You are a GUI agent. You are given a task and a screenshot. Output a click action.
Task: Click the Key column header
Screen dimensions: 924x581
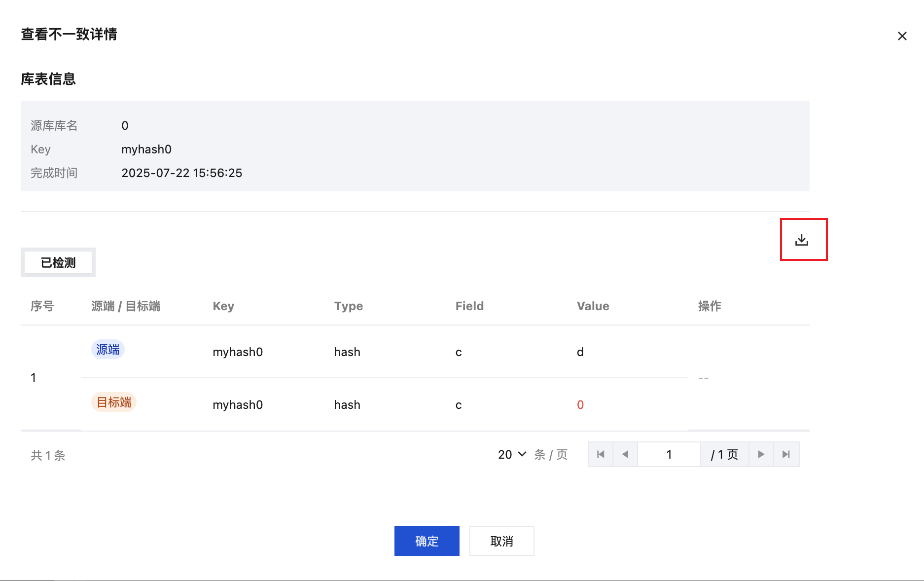tap(223, 306)
